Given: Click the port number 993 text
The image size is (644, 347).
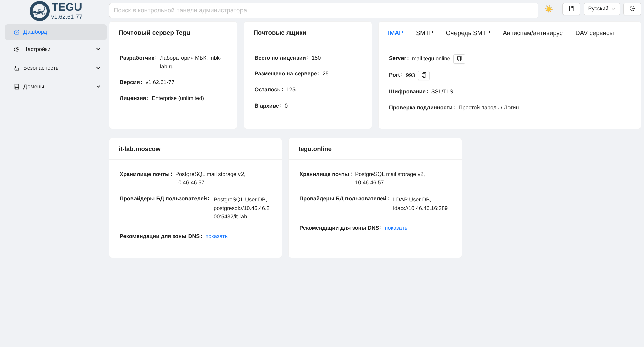Looking at the screenshot, I should click(410, 75).
